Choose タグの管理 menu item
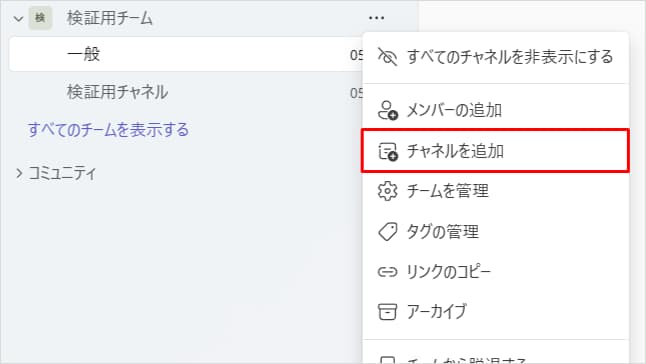The height and width of the screenshot is (364, 646). (495, 232)
